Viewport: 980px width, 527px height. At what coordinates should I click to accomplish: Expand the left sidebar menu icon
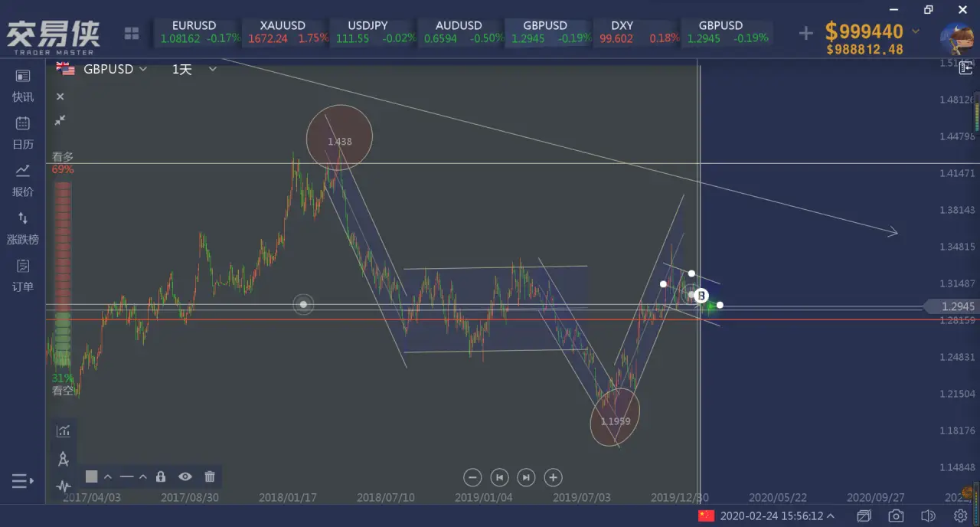[23, 481]
